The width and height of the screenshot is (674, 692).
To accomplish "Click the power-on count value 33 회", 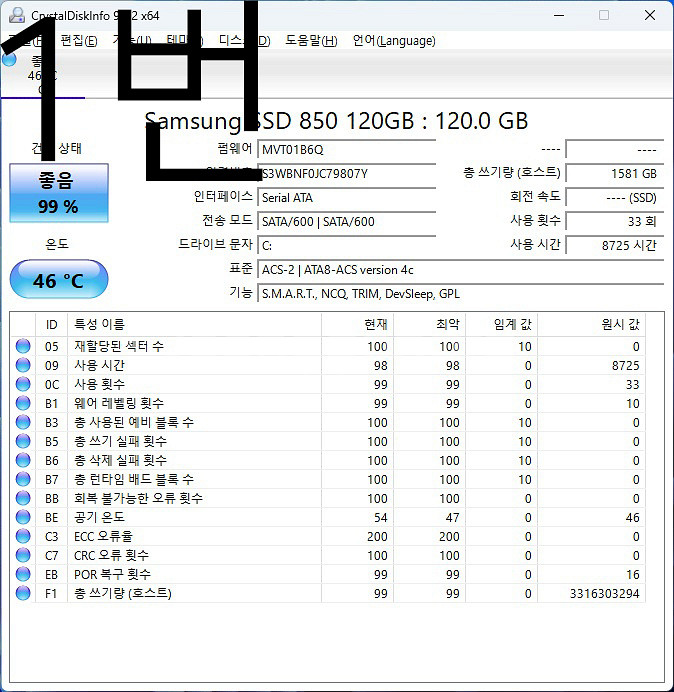I will 615,221.
